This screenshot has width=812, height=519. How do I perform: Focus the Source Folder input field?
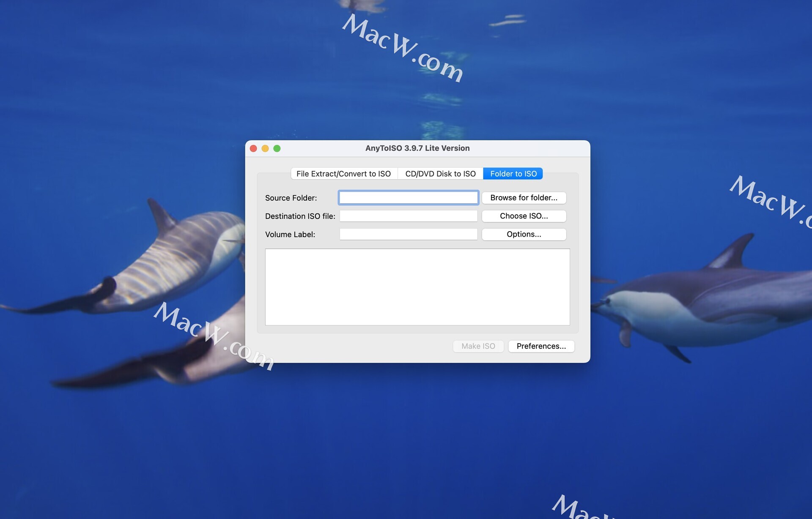[409, 198]
